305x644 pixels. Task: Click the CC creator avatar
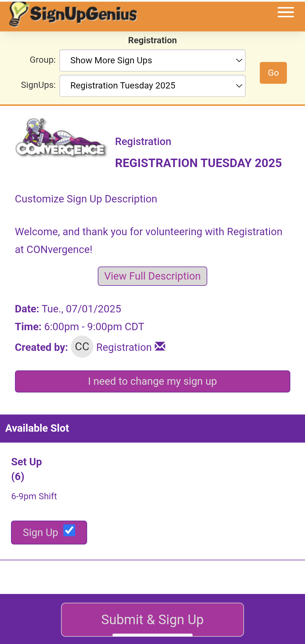(x=82, y=347)
